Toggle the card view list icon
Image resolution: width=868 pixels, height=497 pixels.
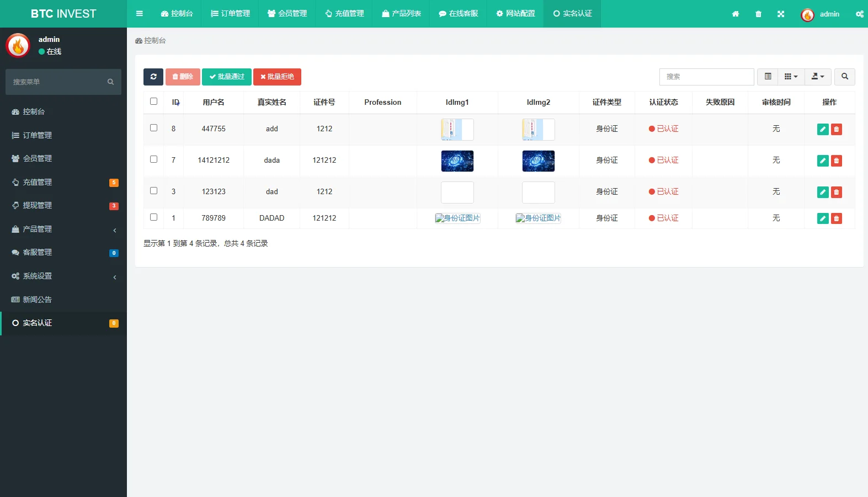(x=768, y=77)
